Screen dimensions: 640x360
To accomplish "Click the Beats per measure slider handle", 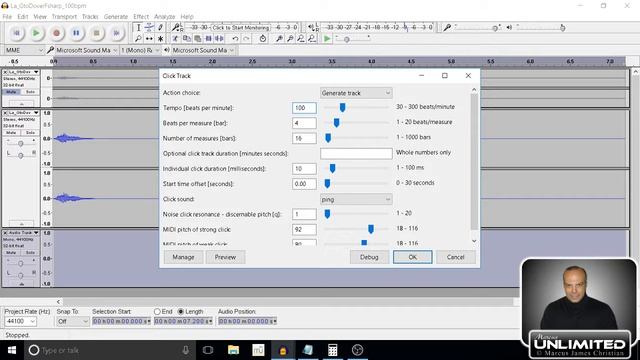I will click(x=336, y=122).
